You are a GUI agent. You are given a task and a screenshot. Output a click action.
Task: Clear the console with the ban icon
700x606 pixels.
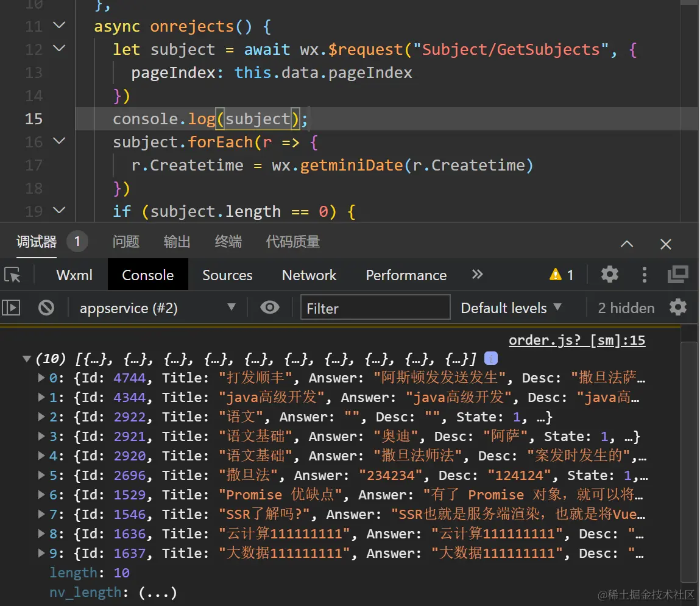[x=46, y=308]
